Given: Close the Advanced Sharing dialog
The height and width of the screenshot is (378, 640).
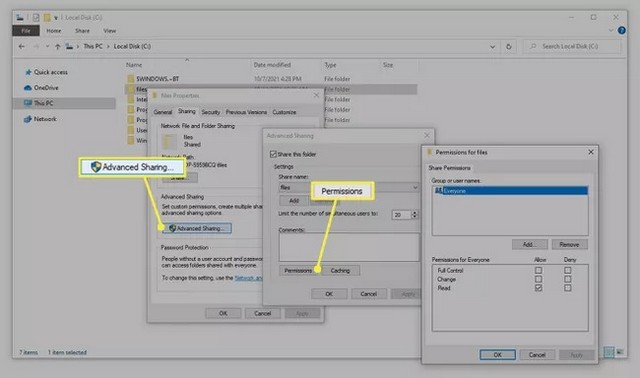Looking at the screenshot, I should [427, 136].
